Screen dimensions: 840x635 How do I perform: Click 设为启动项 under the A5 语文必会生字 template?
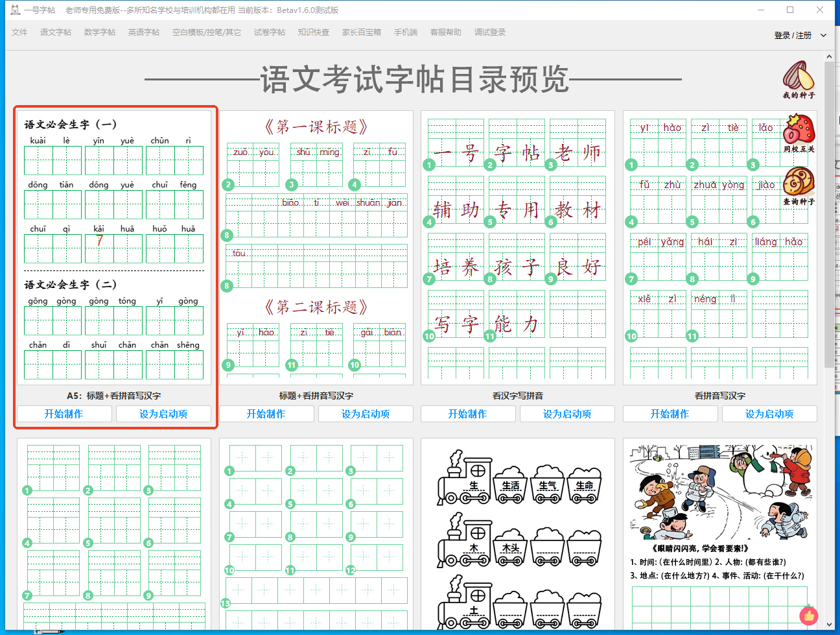(x=163, y=414)
